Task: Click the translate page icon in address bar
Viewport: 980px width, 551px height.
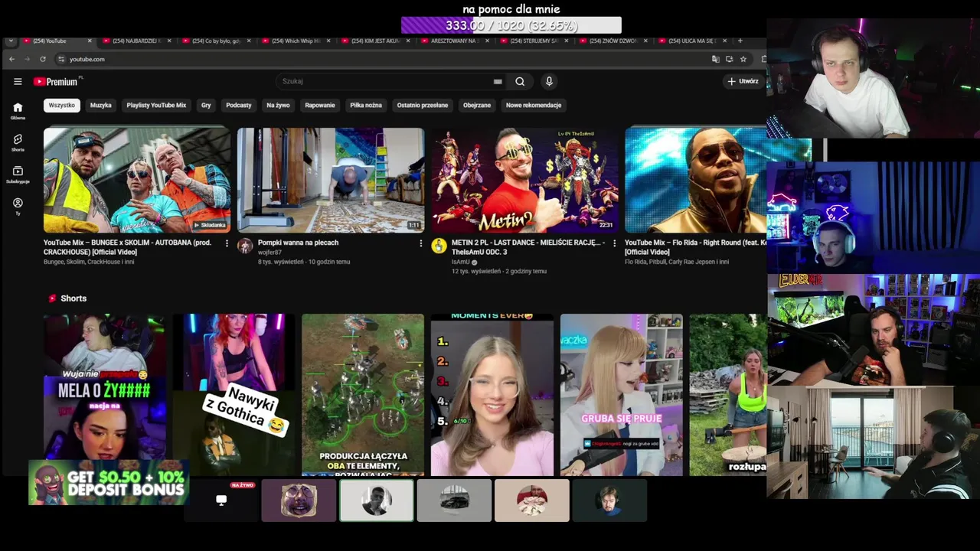Action: (x=715, y=59)
